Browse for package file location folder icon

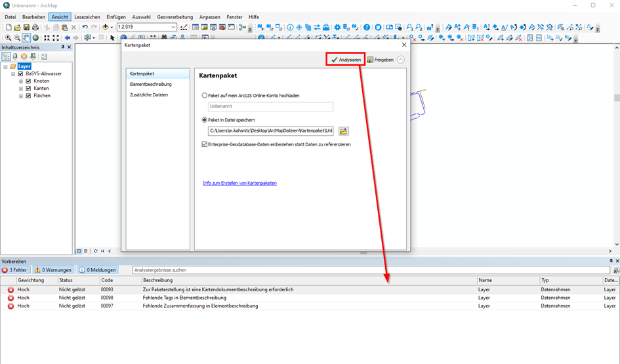coord(343,131)
